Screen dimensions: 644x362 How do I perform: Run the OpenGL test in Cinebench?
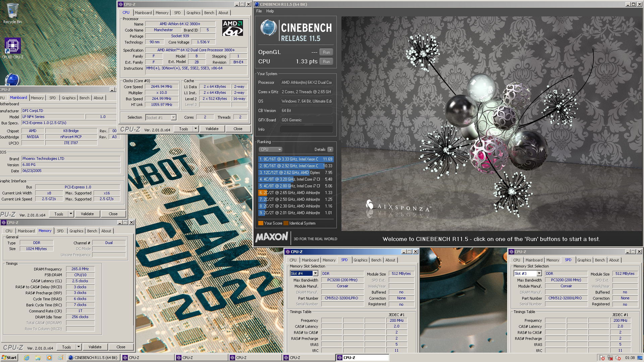pos(326,52)
